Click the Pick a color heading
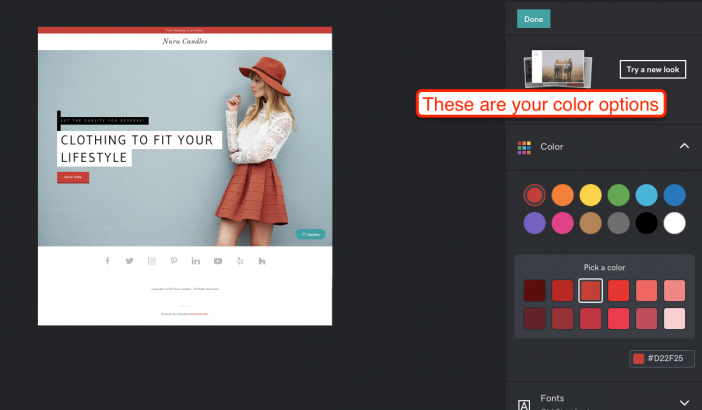 604,267
